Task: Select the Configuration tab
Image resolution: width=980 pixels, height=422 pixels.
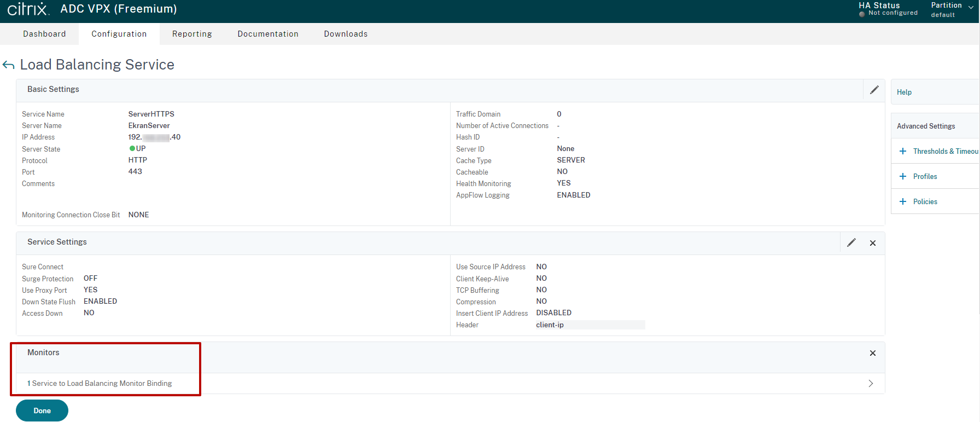Action: [119, 34]
